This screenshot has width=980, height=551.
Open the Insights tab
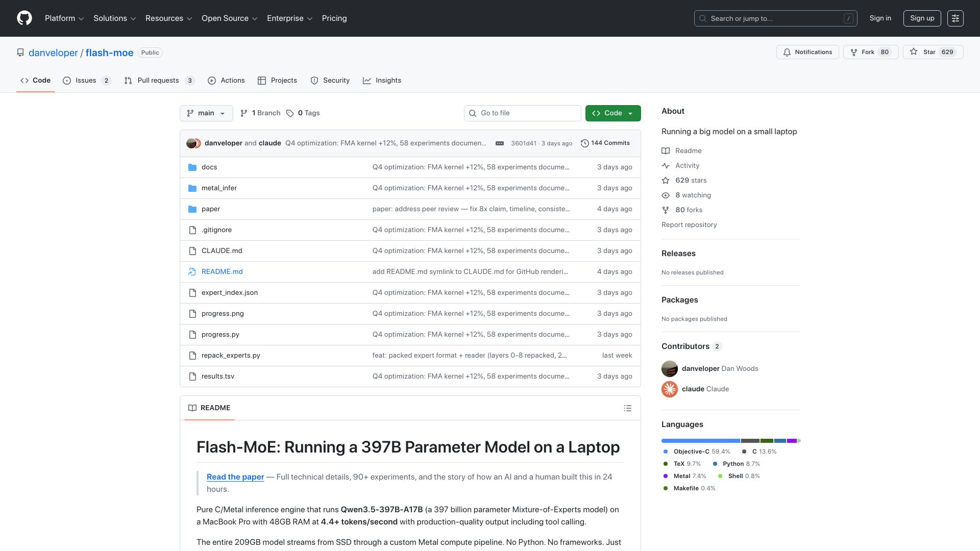tap(382, 81)
